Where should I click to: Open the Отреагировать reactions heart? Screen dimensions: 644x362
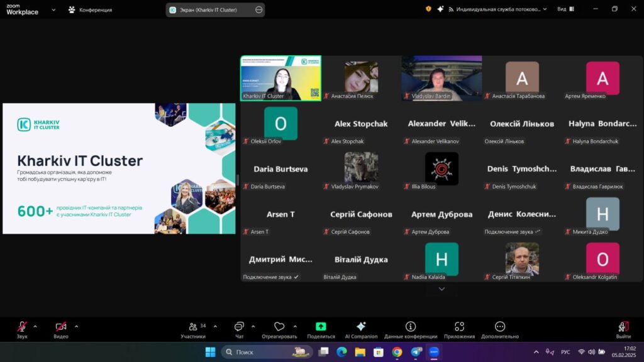click(x=279, y=329)
